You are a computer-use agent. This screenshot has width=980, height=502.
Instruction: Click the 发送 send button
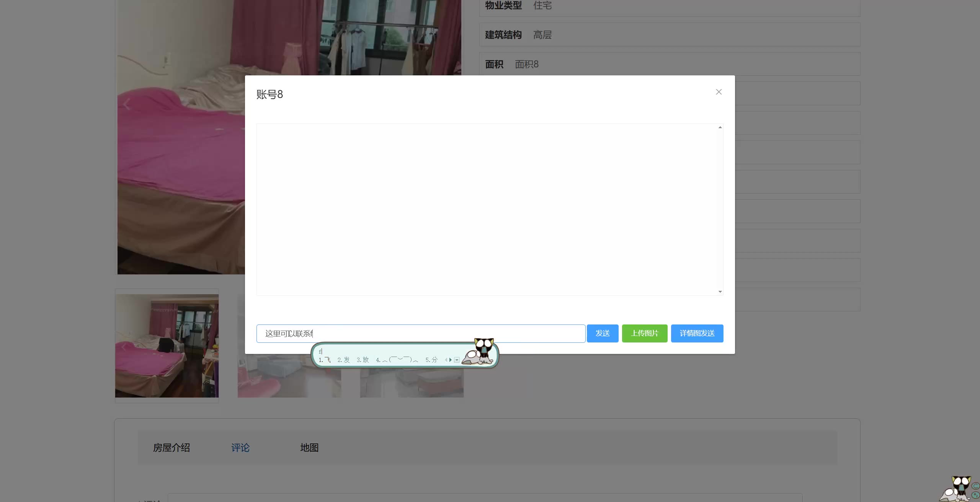602,333
